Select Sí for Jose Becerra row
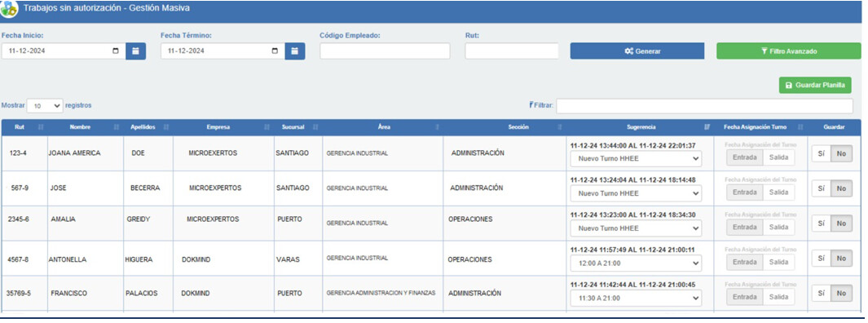This screenshot has width=868, height=323. click(x=822, y=188)
